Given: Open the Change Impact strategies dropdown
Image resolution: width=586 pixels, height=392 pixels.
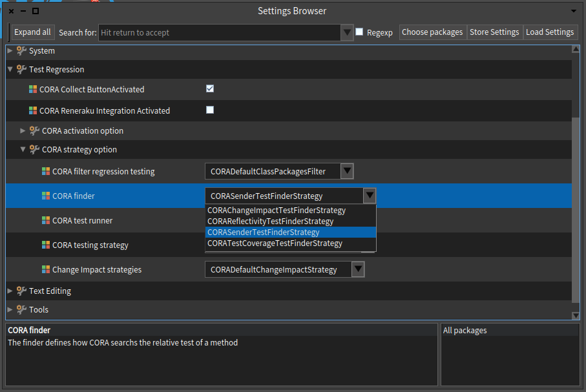Looking at the screenshot, I should point(358,269).
